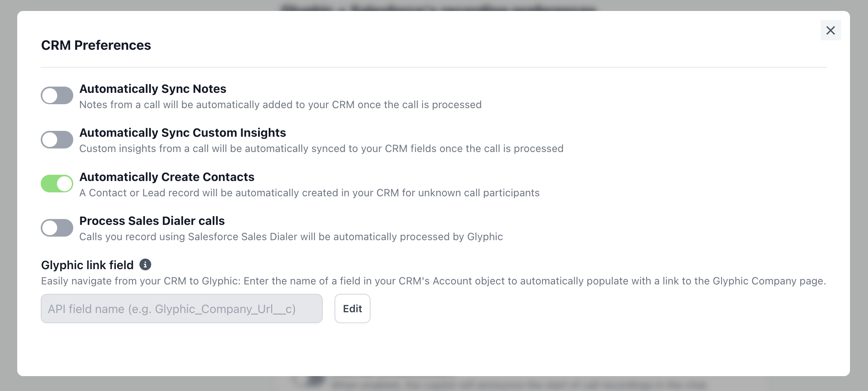This screenshot has width=868, height=391.
Task: Click the dimmed backdrop below the dialog
Action: [x=431, y=385]
